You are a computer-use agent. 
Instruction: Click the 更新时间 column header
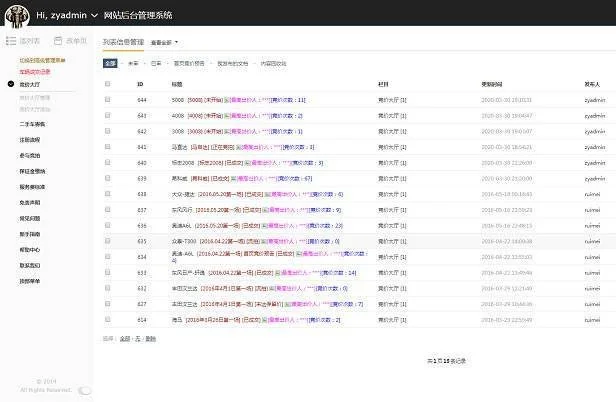[492, 84]
